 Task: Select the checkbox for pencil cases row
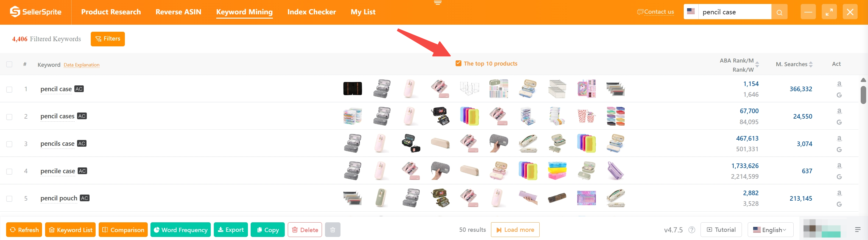9,117
